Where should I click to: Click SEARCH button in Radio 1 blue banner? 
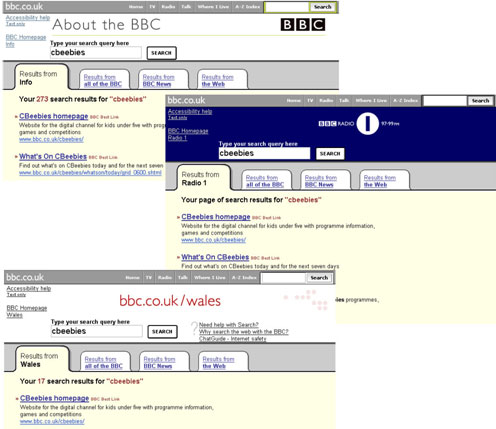point(330,154)
